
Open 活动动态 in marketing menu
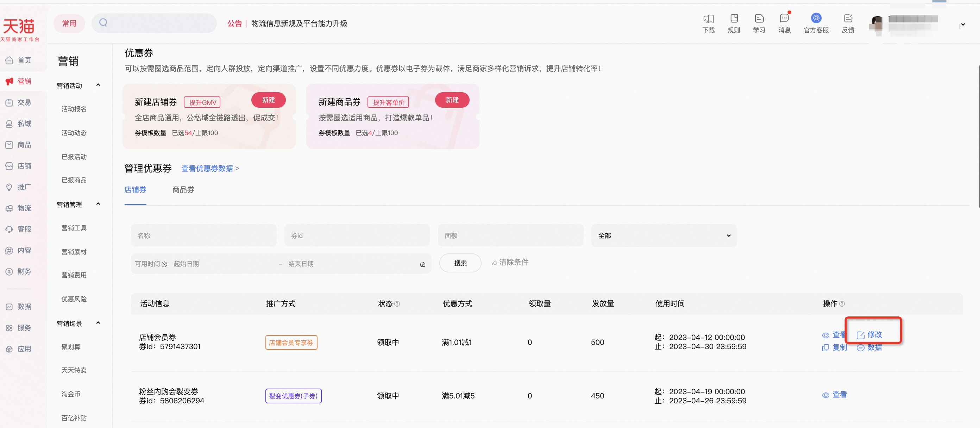[74, 133]
